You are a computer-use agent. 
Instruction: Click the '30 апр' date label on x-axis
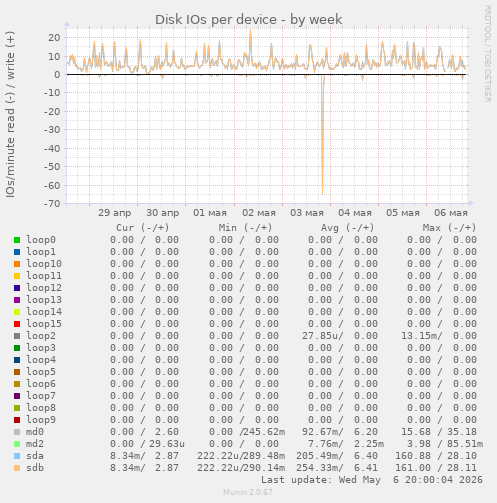[x=163, y=213]
